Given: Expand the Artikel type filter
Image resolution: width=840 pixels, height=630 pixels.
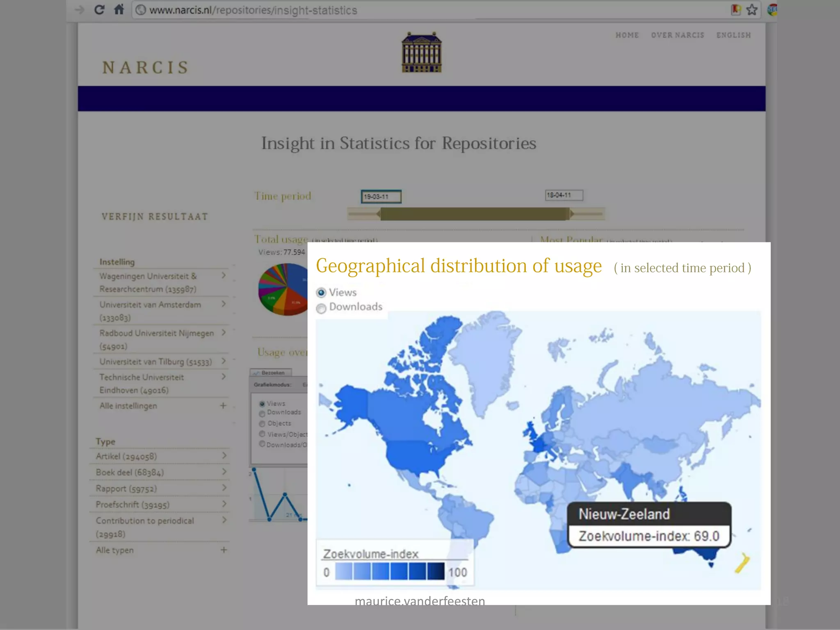Looking at the screenshot, I should pos(224,455).
